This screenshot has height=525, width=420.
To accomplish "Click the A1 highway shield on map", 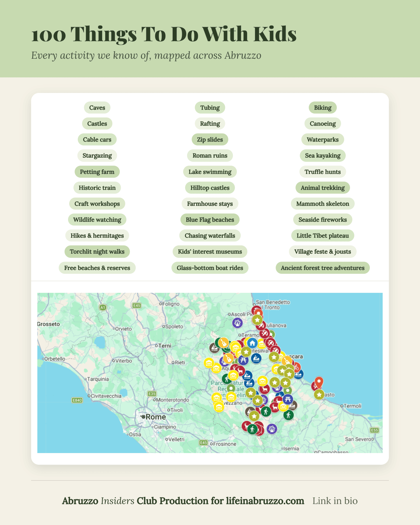I will tap(103, 307).
